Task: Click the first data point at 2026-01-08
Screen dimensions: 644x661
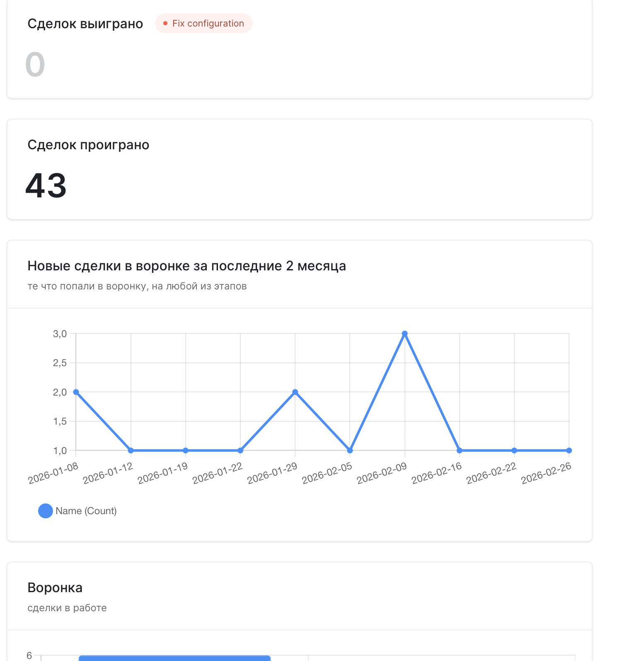Action: pos(76,392)
